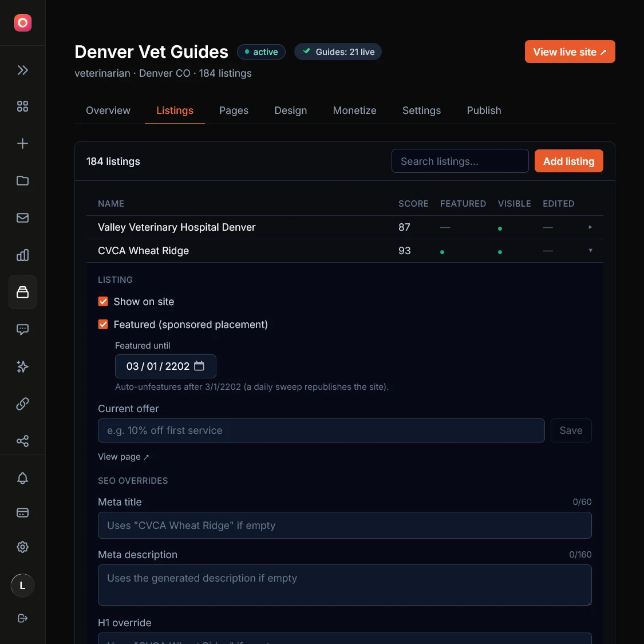Click the plus icon in sidebar

[x=22, y=143]
